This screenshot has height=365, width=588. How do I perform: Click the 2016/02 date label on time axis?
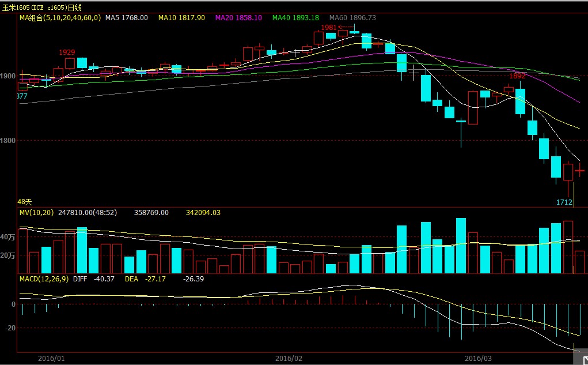point(289,358)
